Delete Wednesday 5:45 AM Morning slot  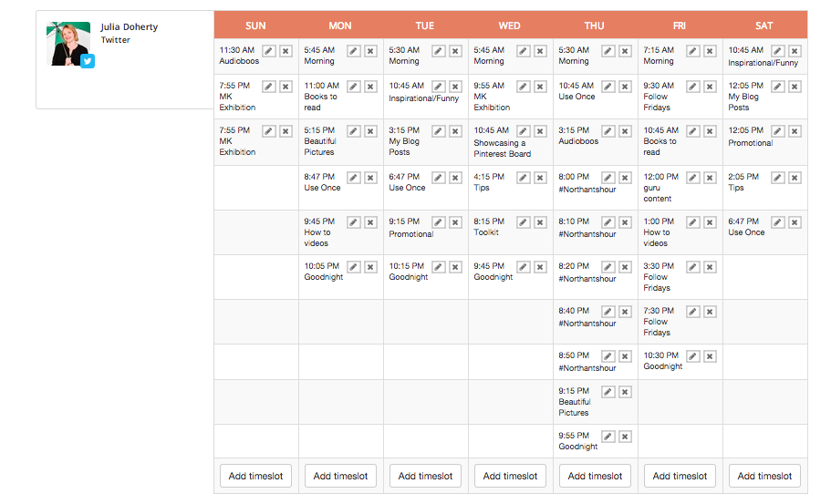pyautogui.click(x=540, y=51)
